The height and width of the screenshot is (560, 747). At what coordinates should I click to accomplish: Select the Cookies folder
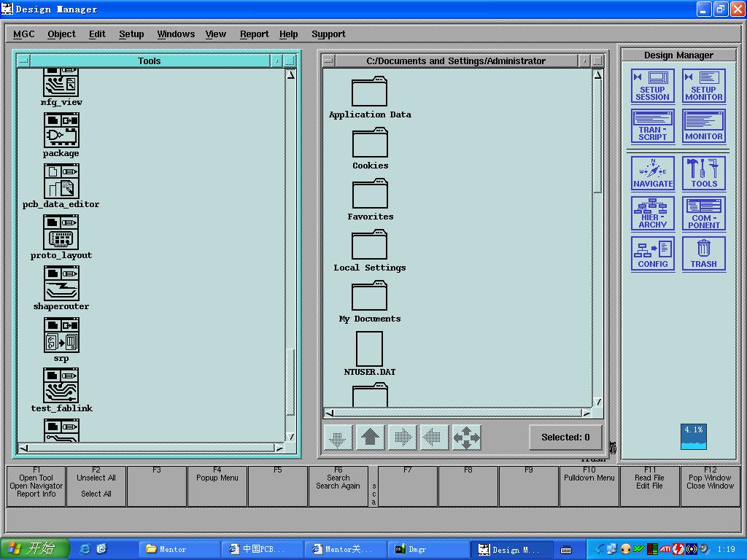(x=370, y=142)
